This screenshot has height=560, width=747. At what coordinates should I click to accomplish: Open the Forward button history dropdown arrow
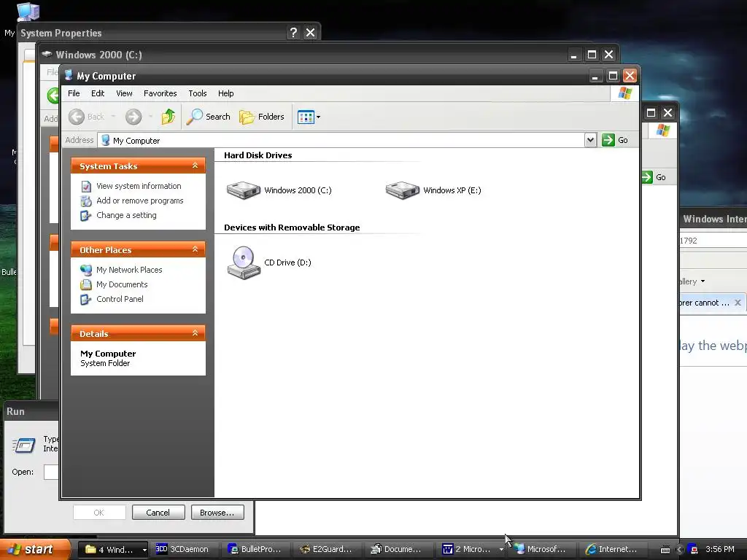click(150, 117)
